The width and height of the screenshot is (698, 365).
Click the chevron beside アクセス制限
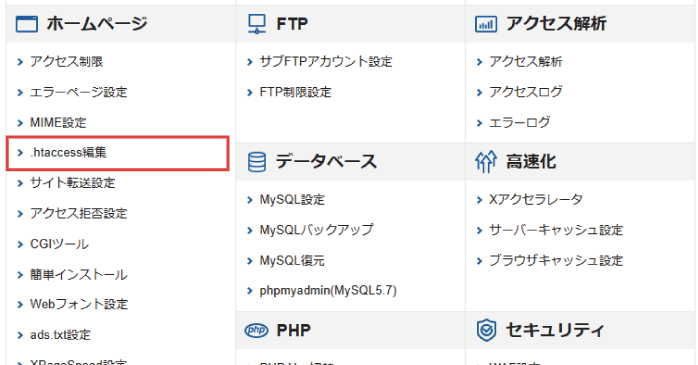[20, 62]
